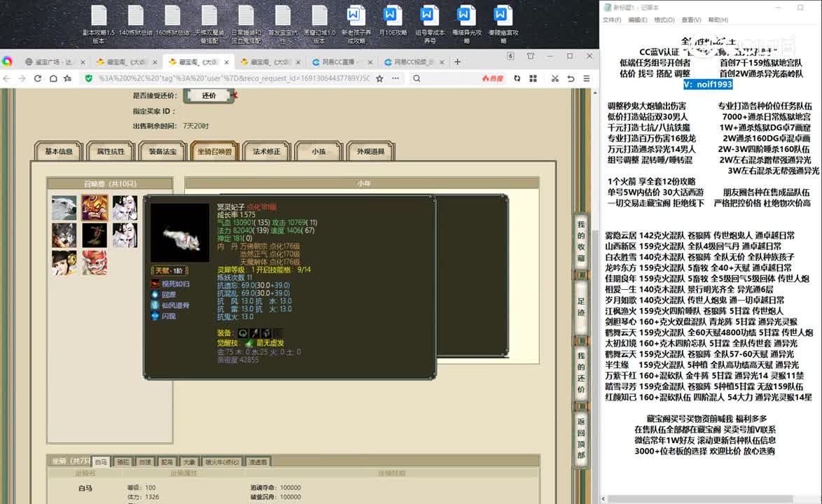Open the browser apps grid icon
822x504 pixels.
point(533,78)
